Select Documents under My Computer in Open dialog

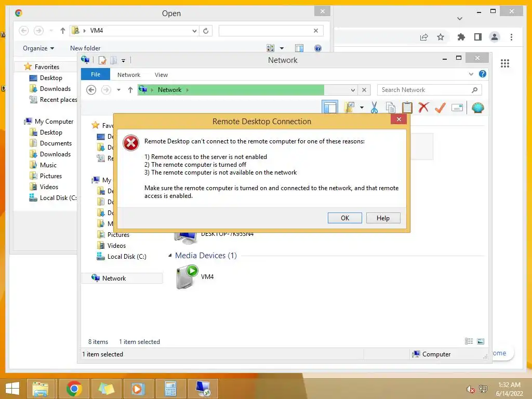click(51, 143)
